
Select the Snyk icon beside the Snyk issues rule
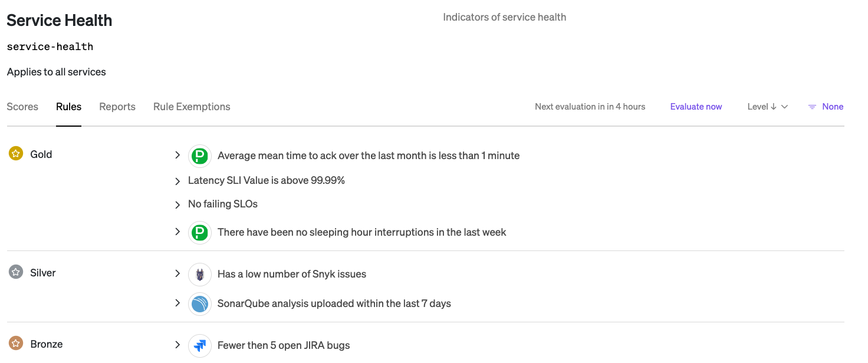click(x=199, y=274)
